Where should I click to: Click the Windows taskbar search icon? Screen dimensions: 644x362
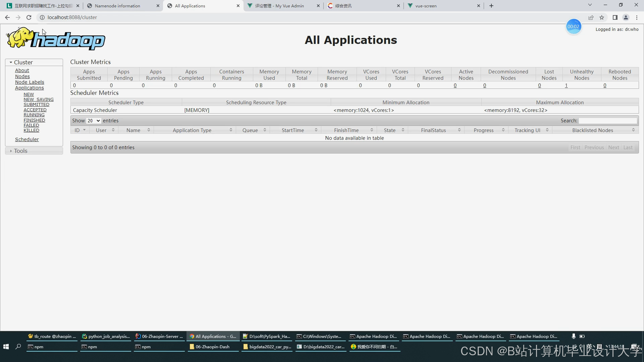[18, 347]
